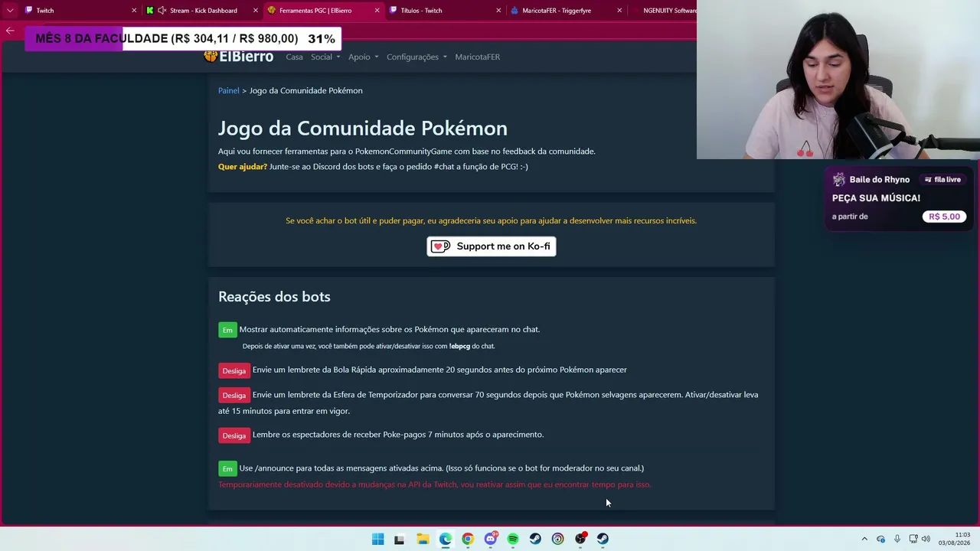
Task: Click the !ebpcg command text
Action: (459, 347)
